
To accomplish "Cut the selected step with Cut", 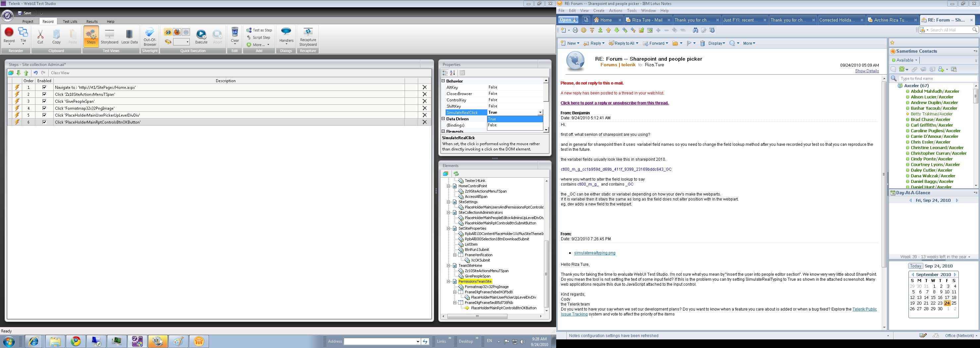I will 40,36.
